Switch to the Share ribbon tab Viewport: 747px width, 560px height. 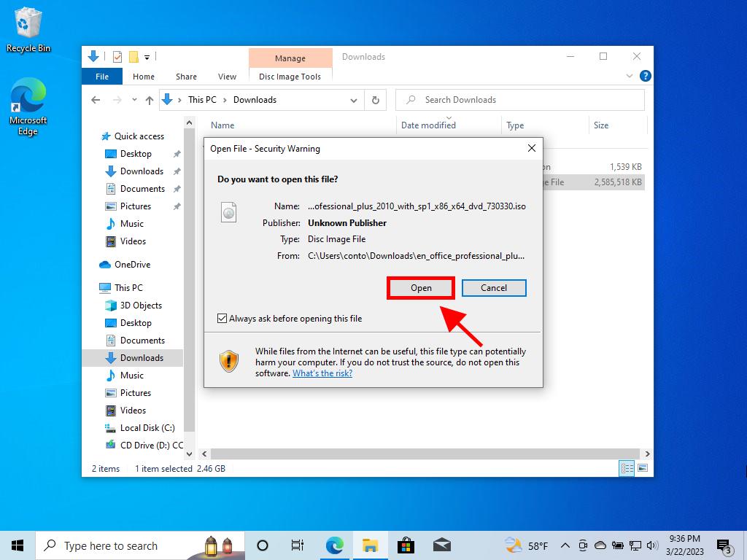[186, 77]
